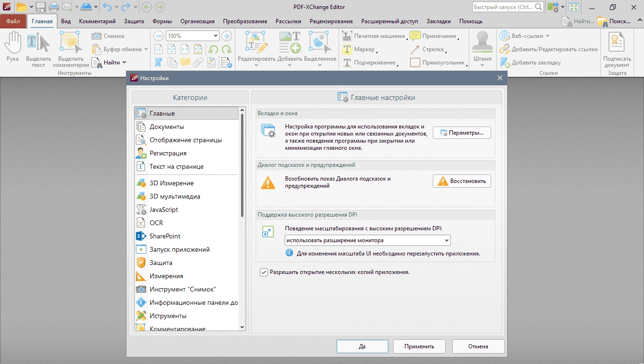Open the Open-file folder dropdown arrow

[31, 7]
